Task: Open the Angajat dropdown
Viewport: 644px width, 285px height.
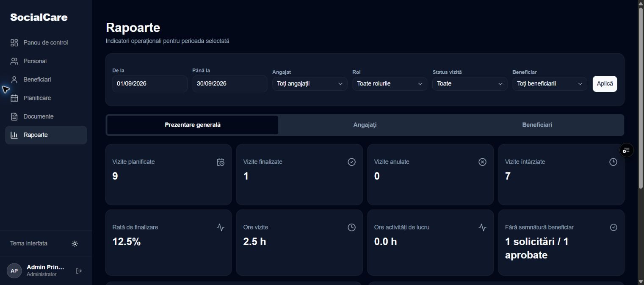Action: click(310, 84)
